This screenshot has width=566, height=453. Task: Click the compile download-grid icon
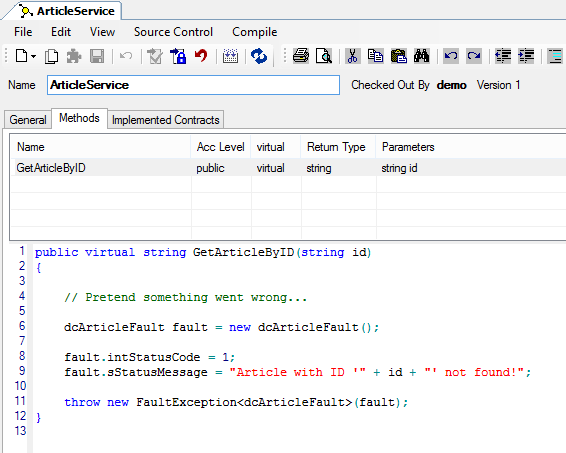pyautogui.click(x=230, y=56)
